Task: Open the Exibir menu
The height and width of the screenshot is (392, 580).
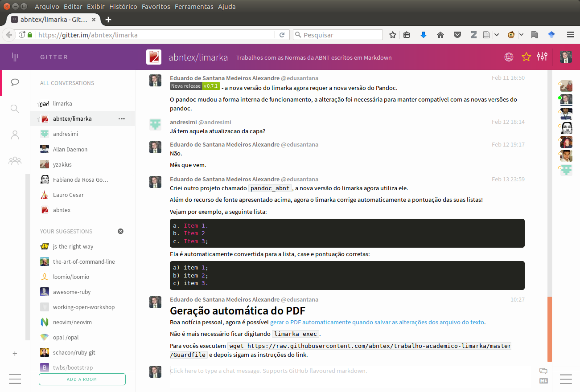Action: [96, 7]
